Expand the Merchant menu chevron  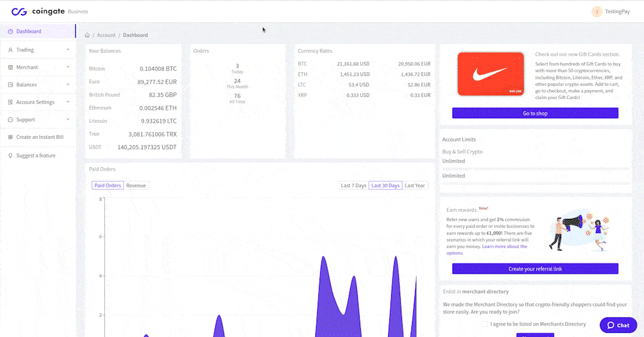click(x=68, y=67)
